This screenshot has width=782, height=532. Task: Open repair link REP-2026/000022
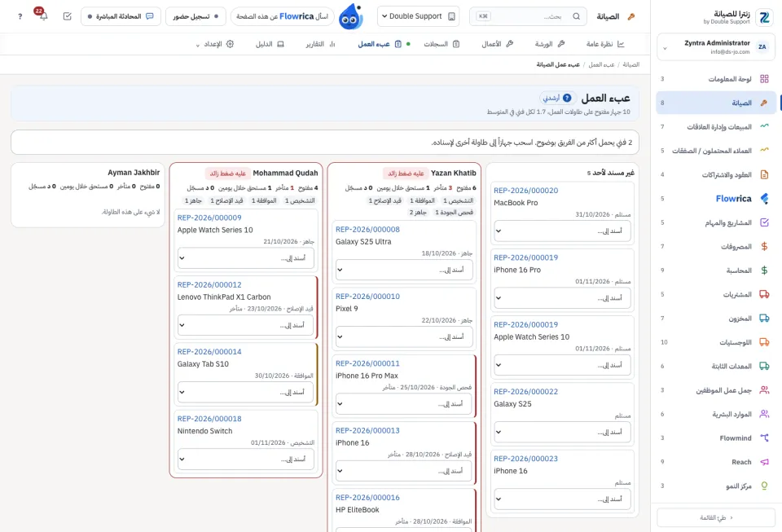(525, 392)
